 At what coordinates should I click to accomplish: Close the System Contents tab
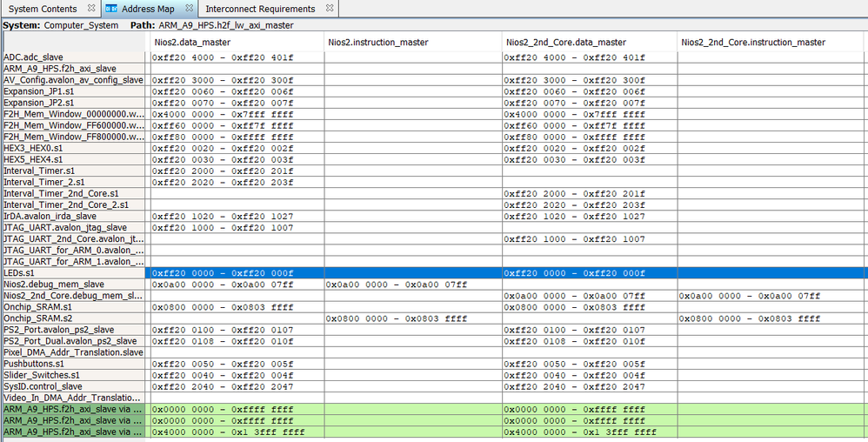[x=92, y=9]
